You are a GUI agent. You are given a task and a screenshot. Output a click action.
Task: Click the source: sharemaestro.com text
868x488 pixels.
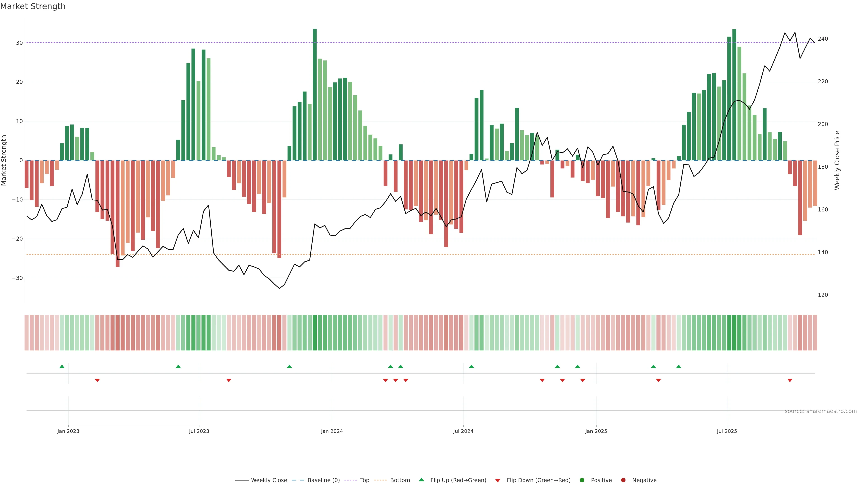(x=821, y=411)
